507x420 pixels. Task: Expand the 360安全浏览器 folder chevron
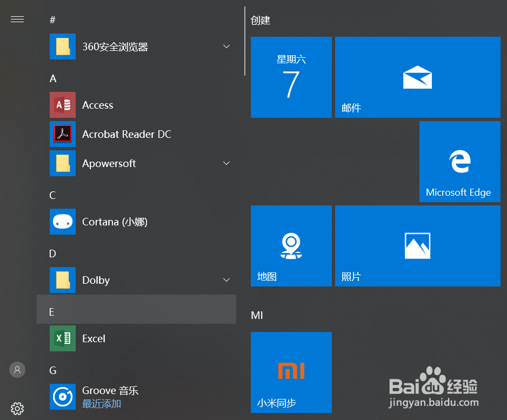pyautogui.click(x=226, y=46)
